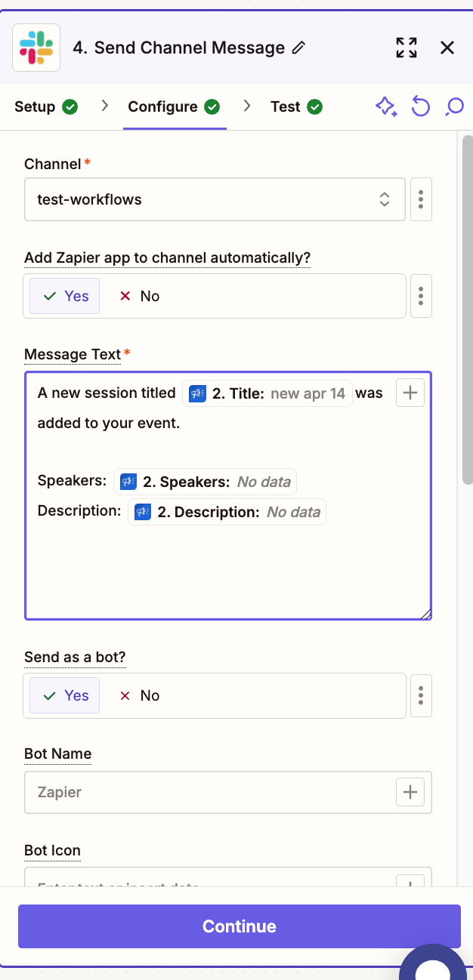The image size is (473, 980).
Task: Open the Channel dropdown test-workflows
Action: click(x=215, y=199)
